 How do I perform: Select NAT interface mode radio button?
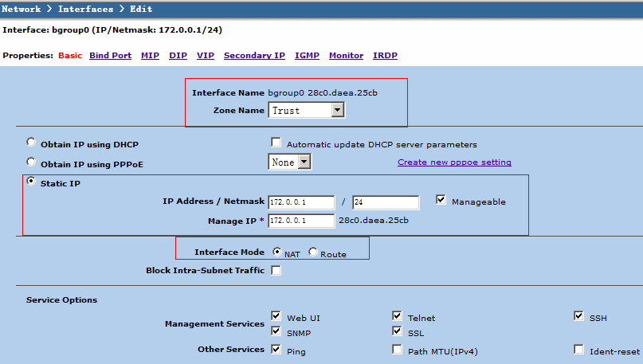pos(277,252)
